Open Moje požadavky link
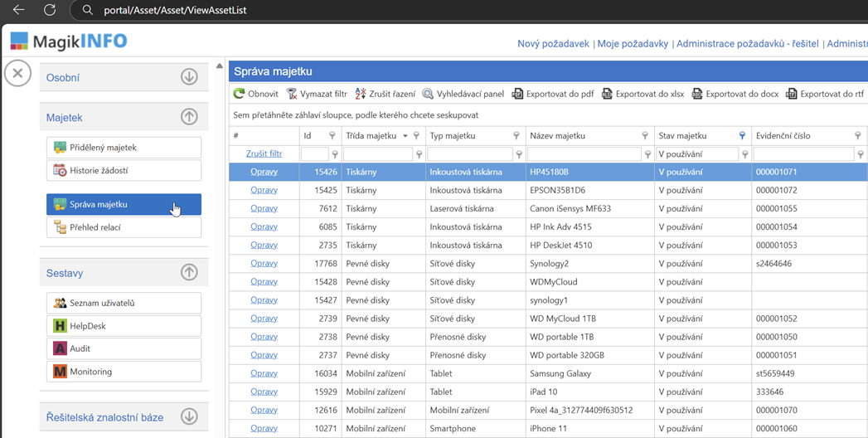 pyautogui.click(x=633, y=43)
